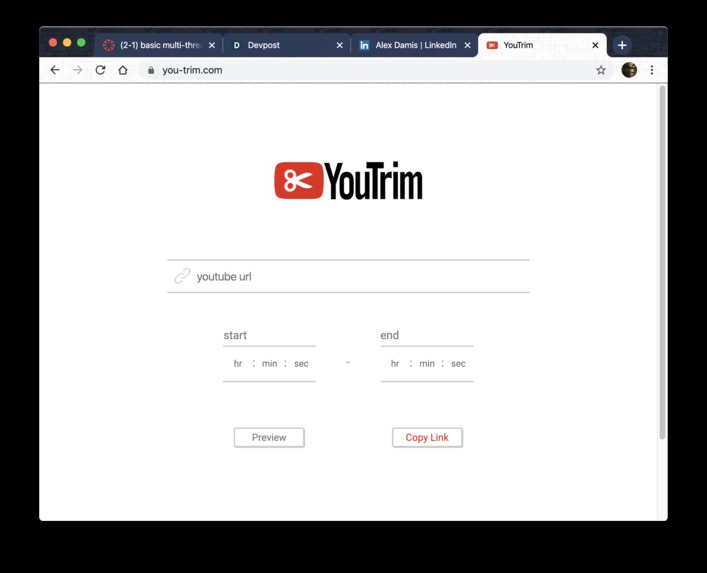This screenshot has height=573, width=707.
Task: Click the YouTrim scissors logo
Action: tap(298, 180)
